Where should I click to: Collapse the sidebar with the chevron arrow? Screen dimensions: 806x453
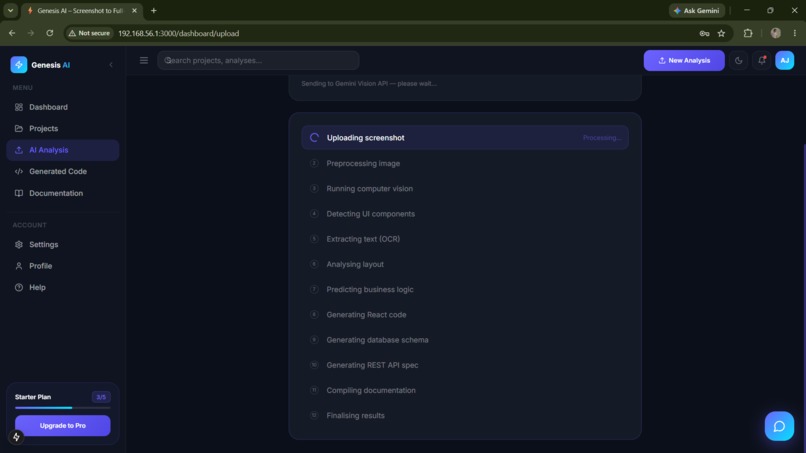click(x=111, y=65)
